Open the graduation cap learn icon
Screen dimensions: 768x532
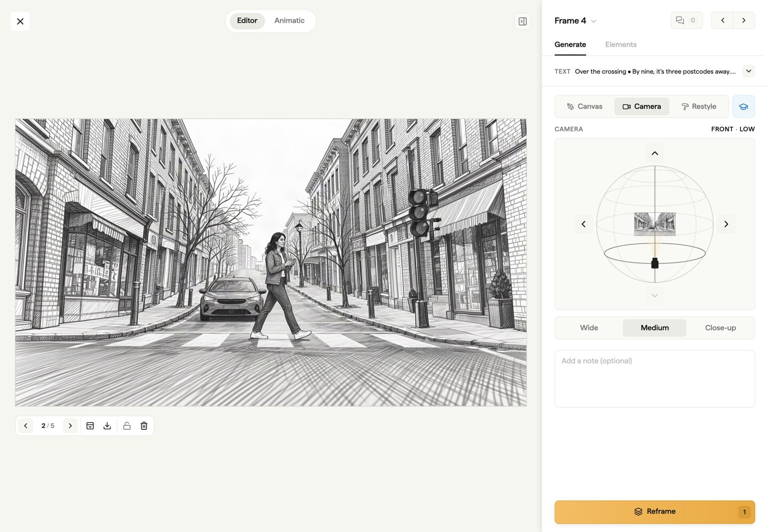point(743,106)
